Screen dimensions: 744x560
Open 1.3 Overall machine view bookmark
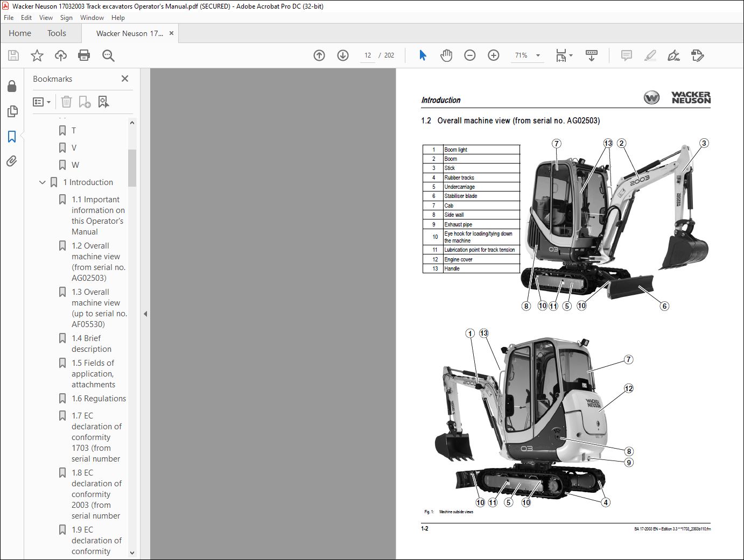pos(99,308)
